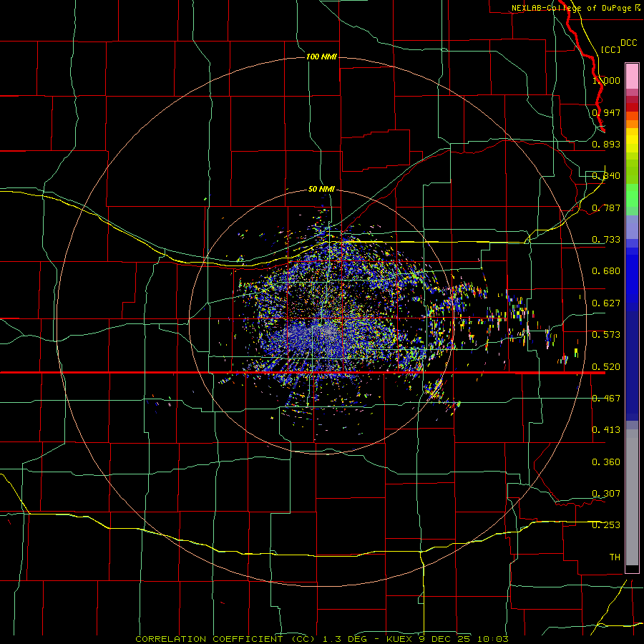The height and width of the screenshot is (644, 644).
Task: Select the 0.787 scale label
Action: point(606,208)
